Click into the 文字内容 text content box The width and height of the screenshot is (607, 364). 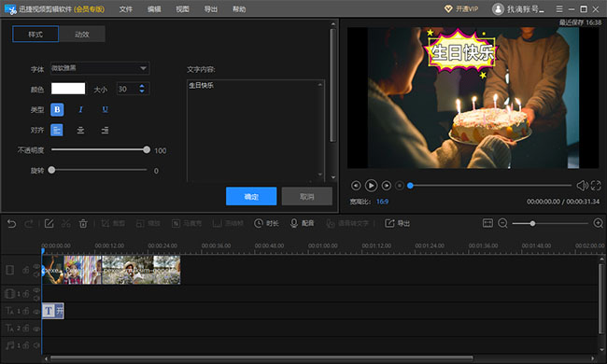(256, 131)
